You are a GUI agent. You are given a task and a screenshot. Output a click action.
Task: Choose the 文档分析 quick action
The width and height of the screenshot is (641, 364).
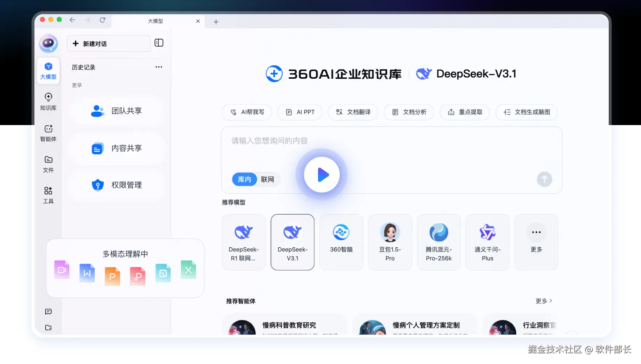pos(409,112)
